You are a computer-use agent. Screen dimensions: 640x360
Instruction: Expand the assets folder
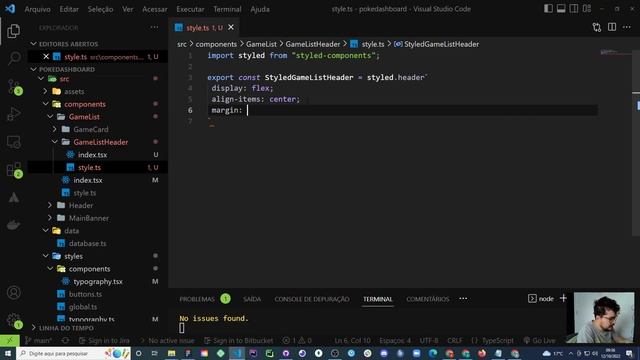pos(45,91)
